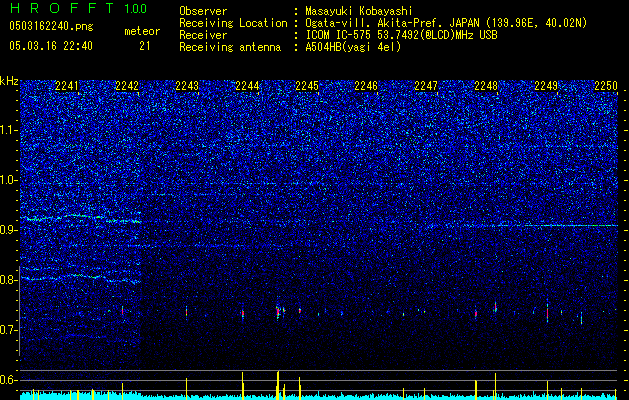
Task: Click time marker 2243
Action: pos(187,86)
